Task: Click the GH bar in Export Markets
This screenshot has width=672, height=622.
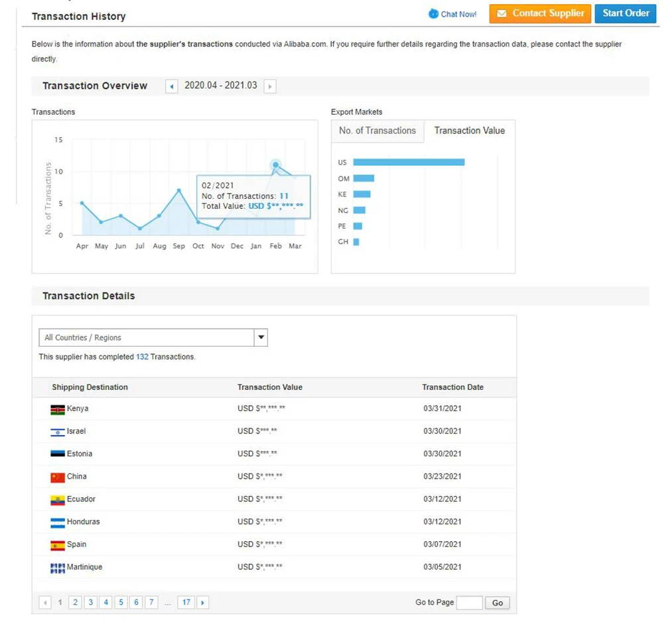Action: click(x=356, y=242)
